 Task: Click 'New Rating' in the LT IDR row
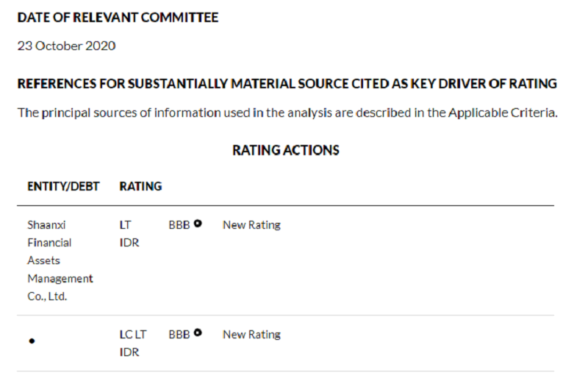pyautogui.click(x=251, y=225)
